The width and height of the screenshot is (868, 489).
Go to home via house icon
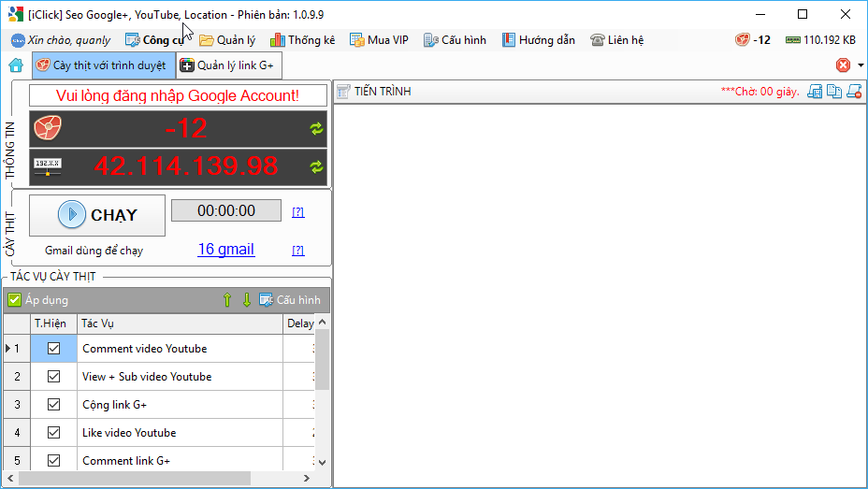pyautogui.click(x=16, y=65)
